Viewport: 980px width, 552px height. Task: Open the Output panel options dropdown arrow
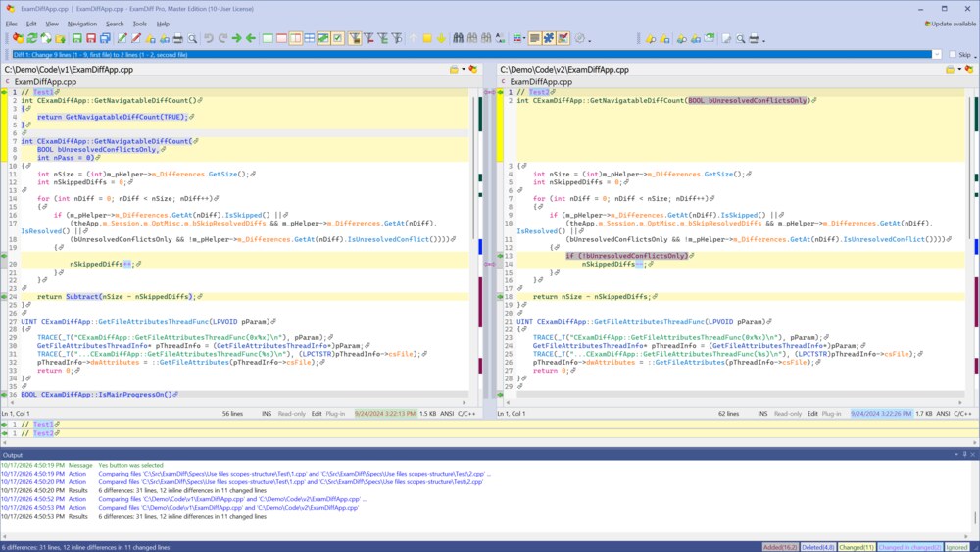(x=956, y=455)
